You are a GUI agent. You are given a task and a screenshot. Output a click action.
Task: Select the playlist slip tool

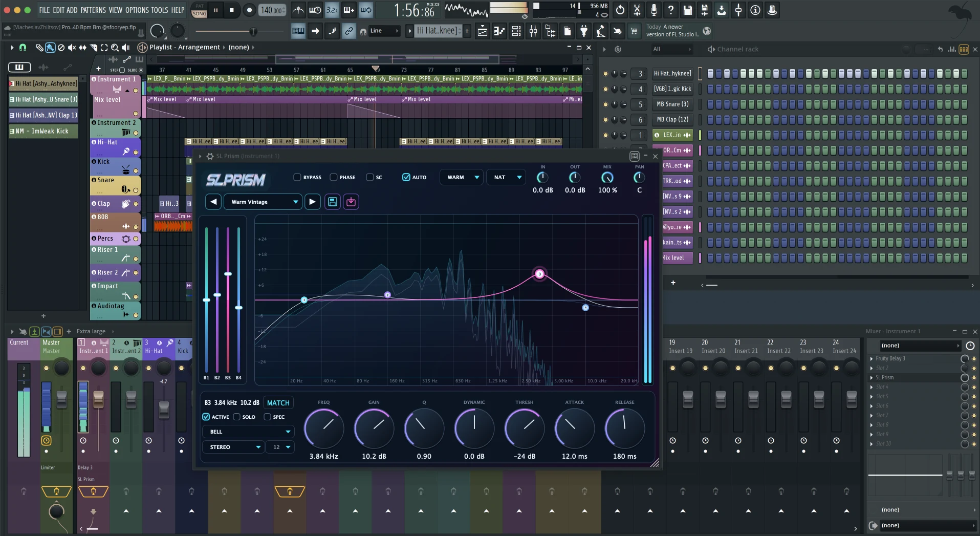(x=82, y=47)
